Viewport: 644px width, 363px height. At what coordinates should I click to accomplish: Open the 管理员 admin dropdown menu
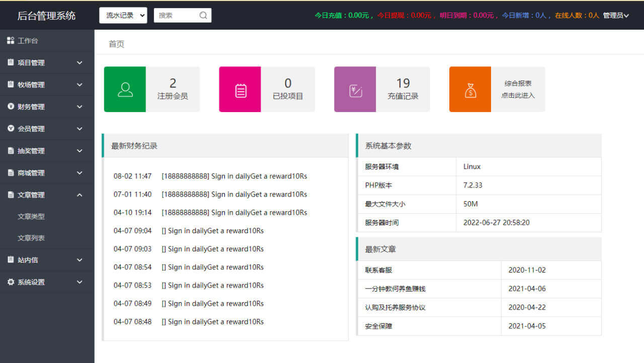[x=616, y=15]
